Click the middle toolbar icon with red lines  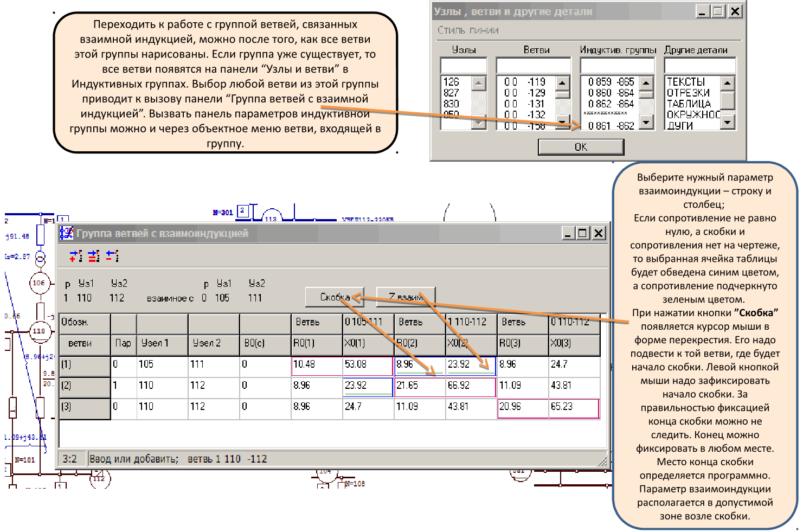pos(94,256)
